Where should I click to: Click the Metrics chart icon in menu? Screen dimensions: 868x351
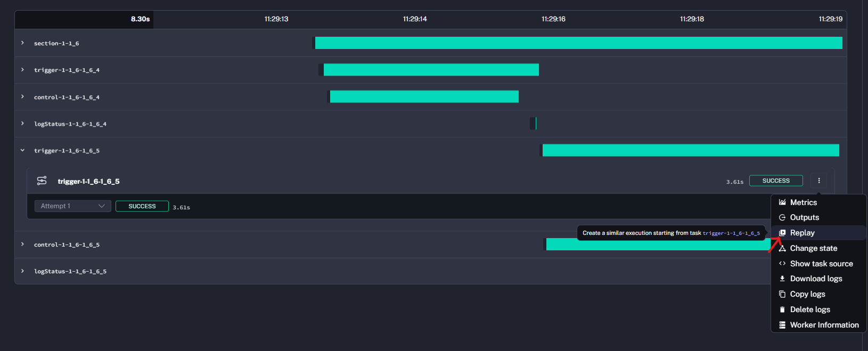782,202
